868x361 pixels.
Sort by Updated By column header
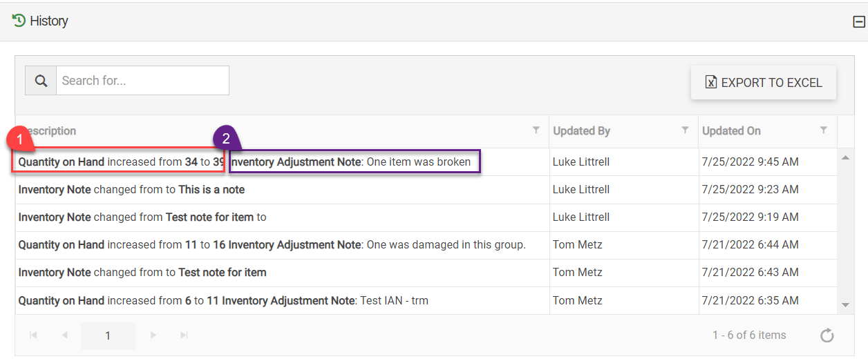pyautogui.click(x=581, y=131)
